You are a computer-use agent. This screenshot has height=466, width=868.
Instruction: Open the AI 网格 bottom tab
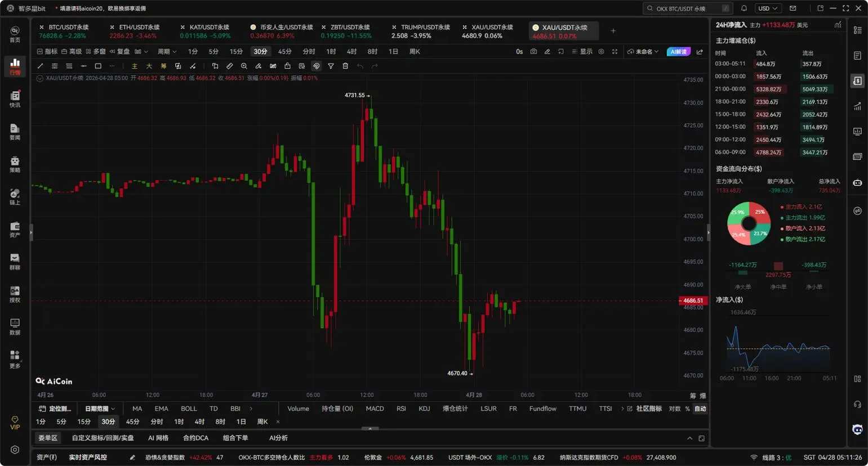(x=158, y=438)
